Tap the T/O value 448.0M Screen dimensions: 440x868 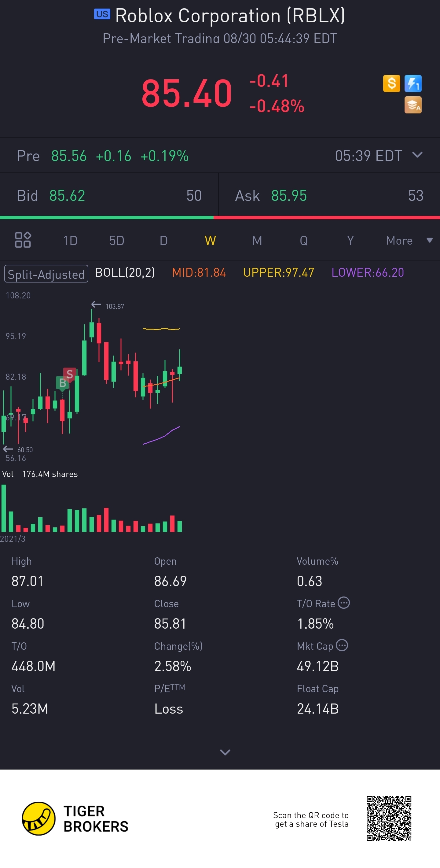point(33,666)
